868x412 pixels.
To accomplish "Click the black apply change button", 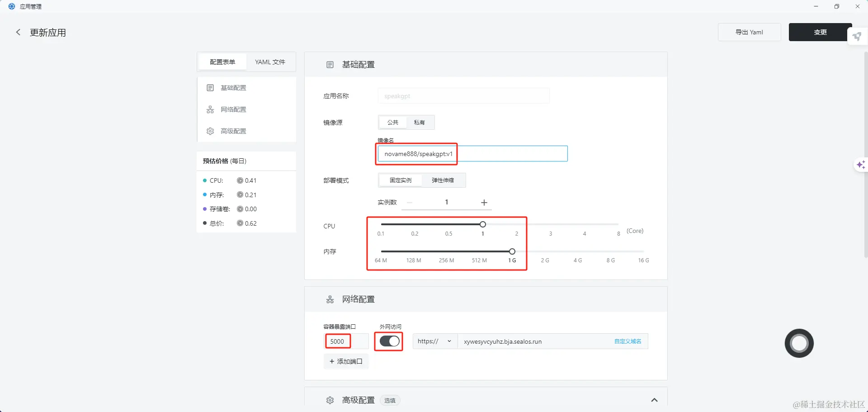I will pyautogui.click(x=820, y=32).
